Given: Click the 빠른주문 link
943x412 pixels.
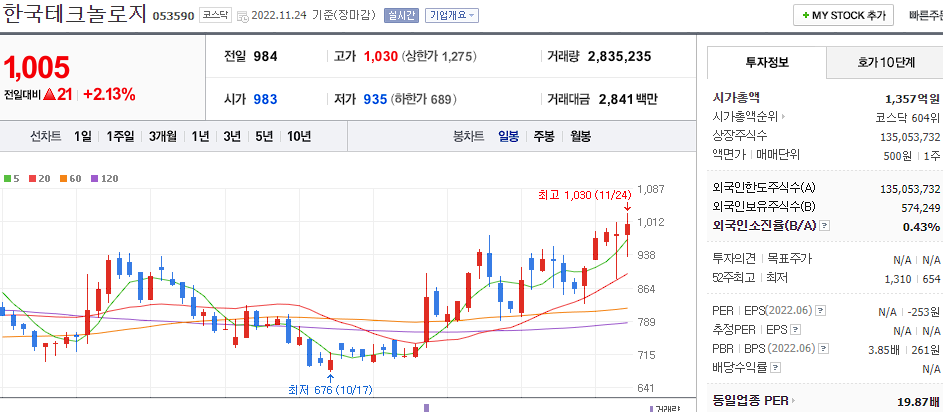Looking at the screenshot, I should tap(926, 16).
